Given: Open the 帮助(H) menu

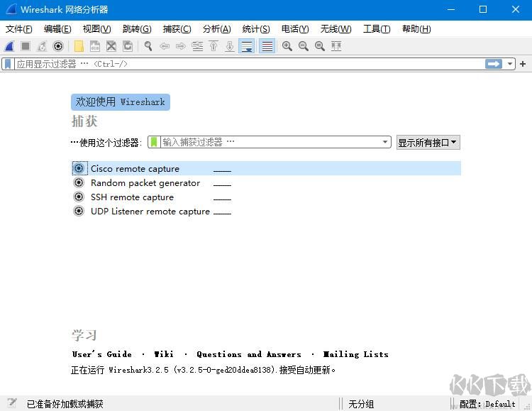Looking at the screenshot, I should [416, 29].
